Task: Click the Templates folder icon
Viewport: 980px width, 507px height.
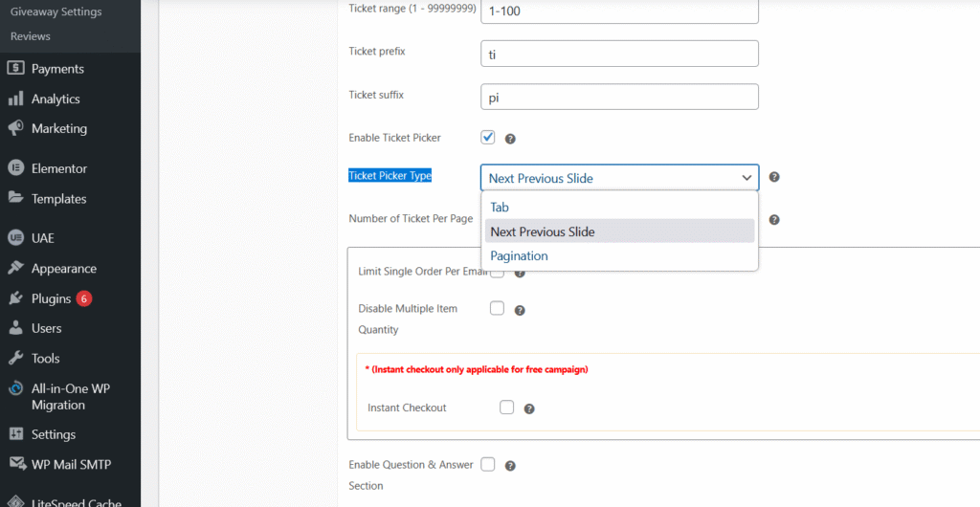Action: [15, 199]
